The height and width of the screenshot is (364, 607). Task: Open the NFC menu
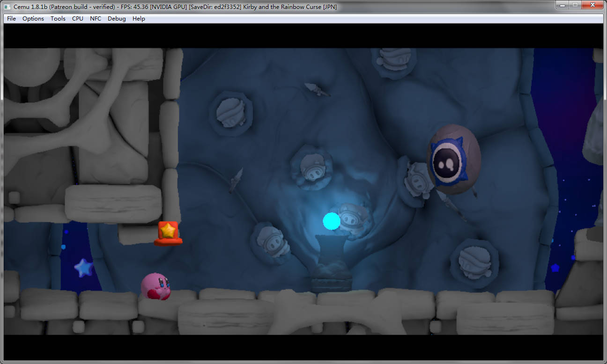pyautogui.click(x=96, y=19)
